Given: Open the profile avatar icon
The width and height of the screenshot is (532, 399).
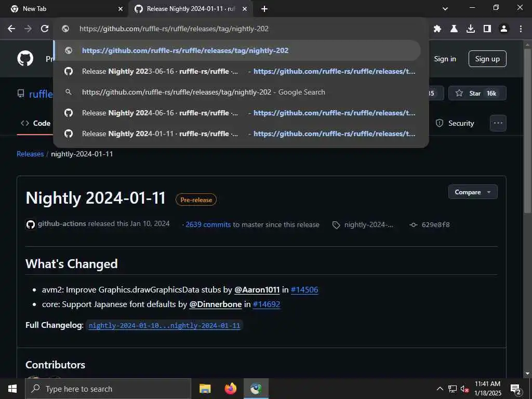Looking at the screenshot, I should 504,29.
